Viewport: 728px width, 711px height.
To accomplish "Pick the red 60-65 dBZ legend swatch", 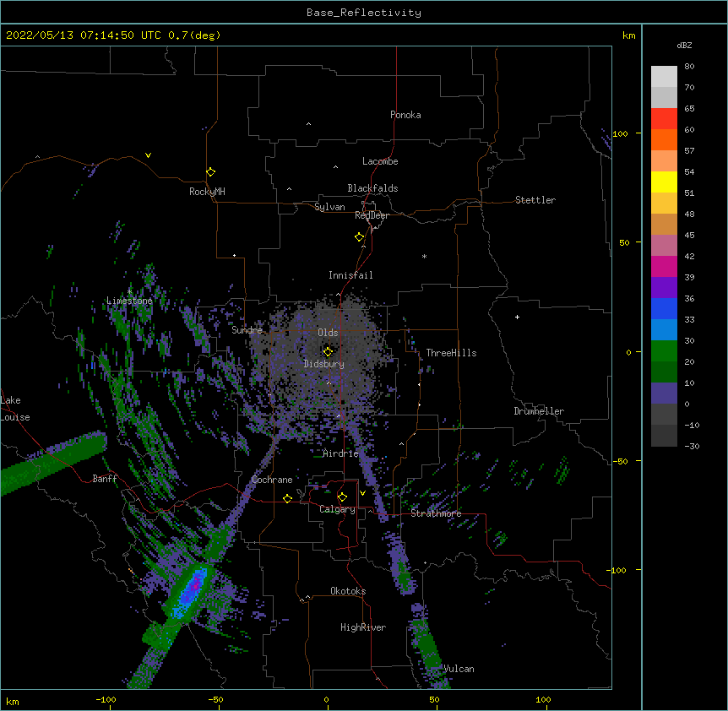I will pyautogui.click(x=664, y=119).
